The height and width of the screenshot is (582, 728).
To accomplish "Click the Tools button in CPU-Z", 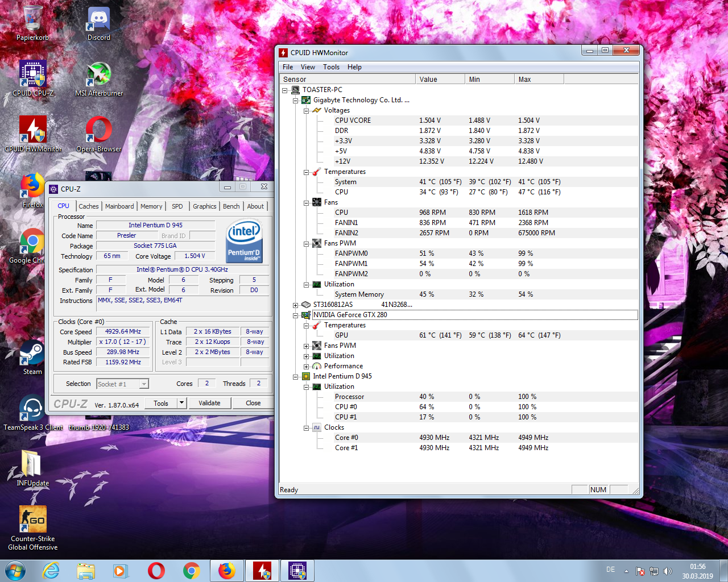I will (161, 403).
